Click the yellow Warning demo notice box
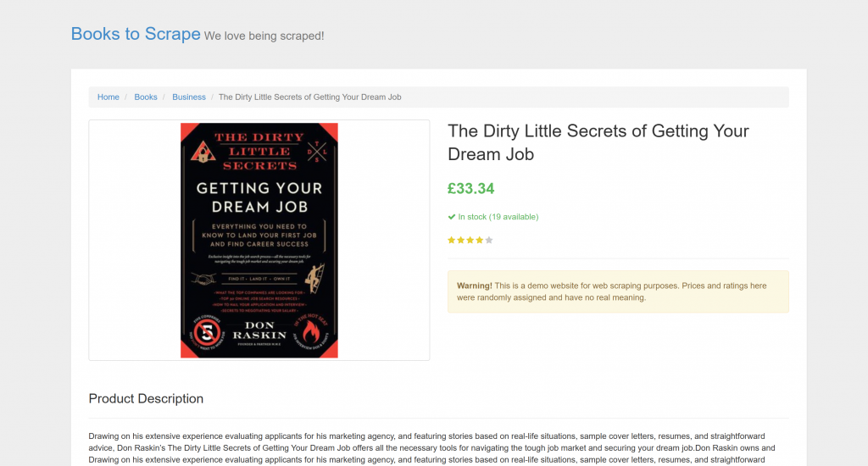The width and height of the screenshot is (868, 466). tap(618, 291)
